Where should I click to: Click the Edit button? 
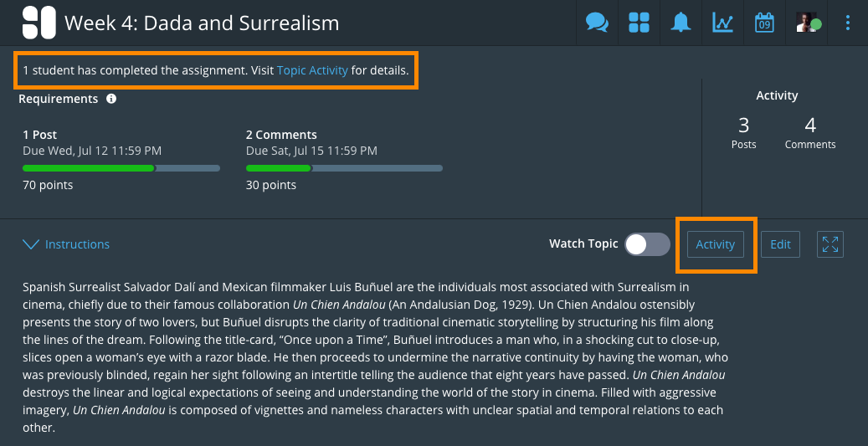(780, 244)
